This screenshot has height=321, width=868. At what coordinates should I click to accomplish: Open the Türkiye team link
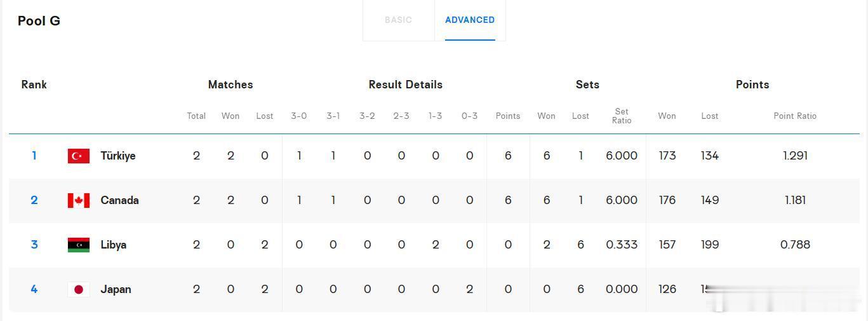coord(118,156)
